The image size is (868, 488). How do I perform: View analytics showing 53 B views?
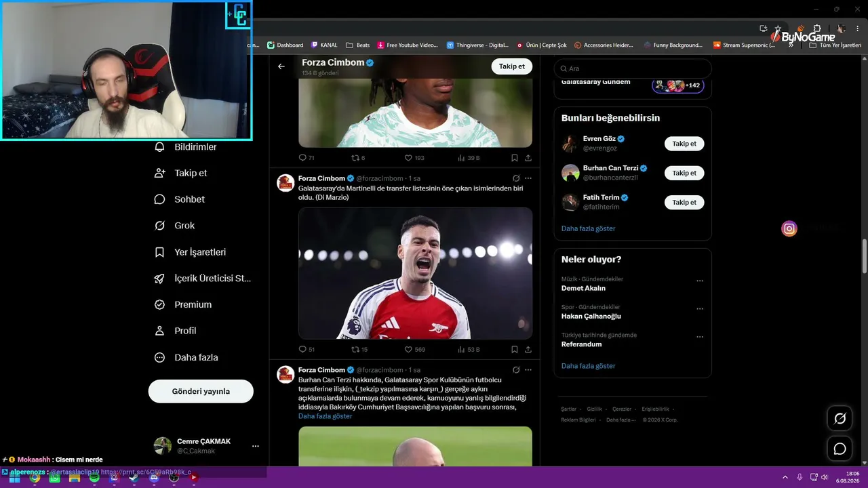[x=469, y=350]
